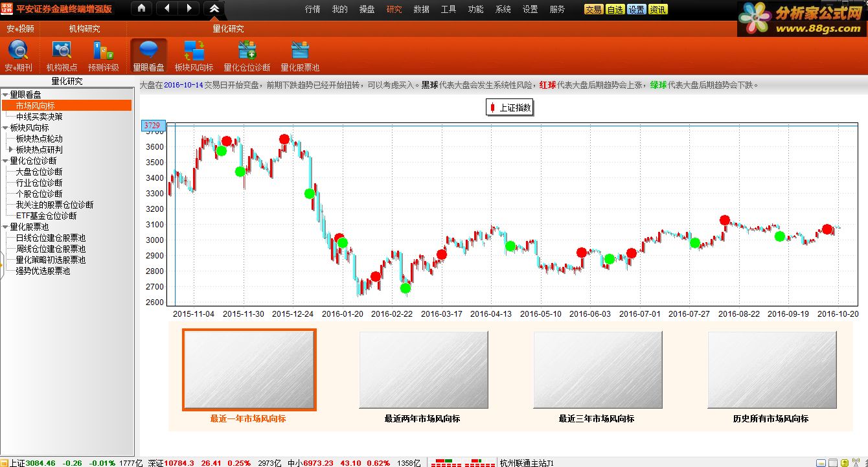
Task: Click the yellow 资讯 button
Action: click(657, 10)
